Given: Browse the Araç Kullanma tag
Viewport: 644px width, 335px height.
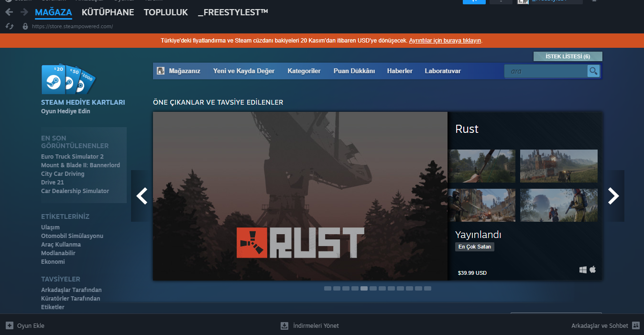Looking at the screenshot, I should click(x=61, y=245).
